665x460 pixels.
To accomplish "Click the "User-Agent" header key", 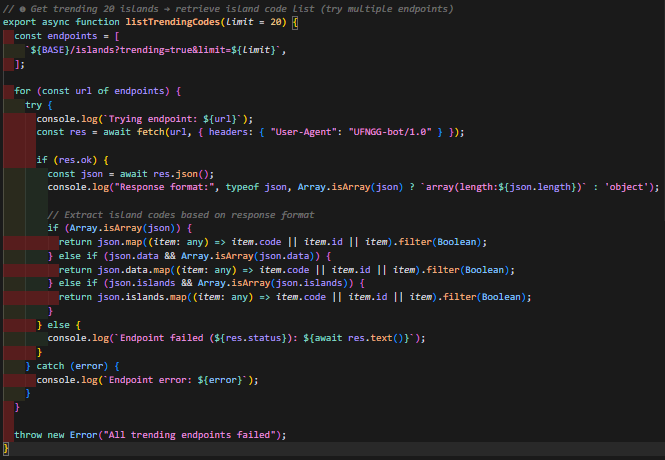I will tap(303, 132).
